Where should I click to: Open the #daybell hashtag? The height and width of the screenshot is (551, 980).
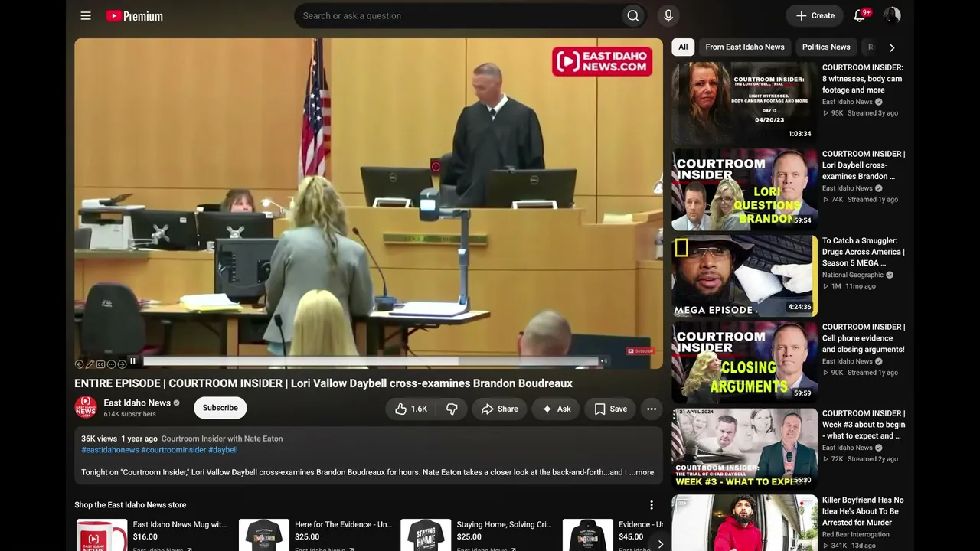(223, 450)
